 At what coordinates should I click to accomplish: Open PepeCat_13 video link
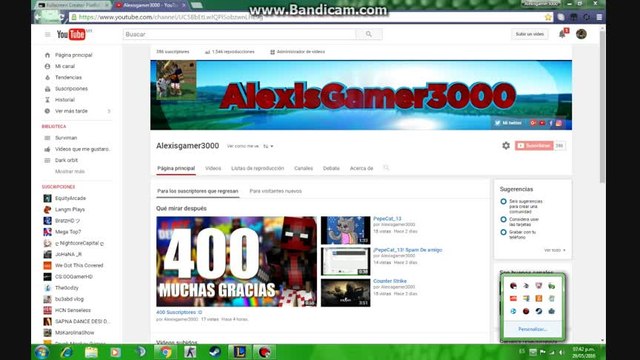[387, 219]
